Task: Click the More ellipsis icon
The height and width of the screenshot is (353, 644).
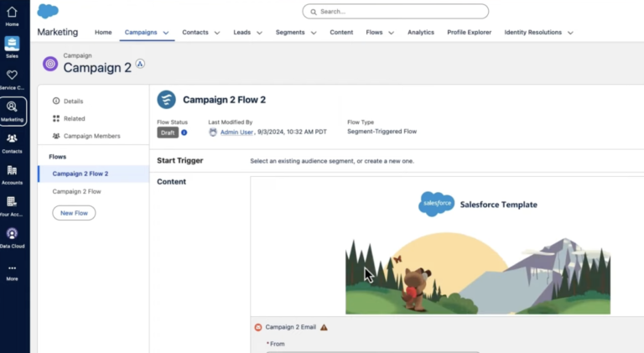Action: pyautogui.click(x=12, y=268)
